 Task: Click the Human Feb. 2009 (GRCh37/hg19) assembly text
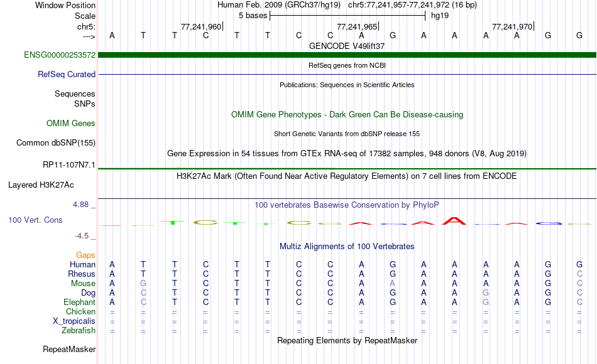(279, 5)
